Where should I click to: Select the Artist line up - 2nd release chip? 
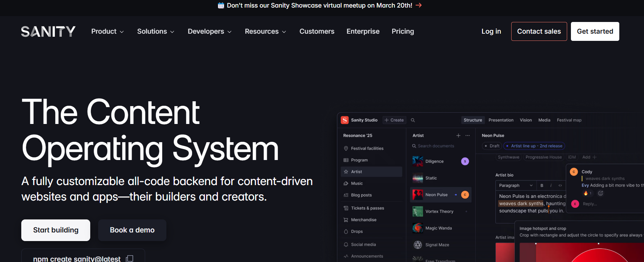coord(534,146)
